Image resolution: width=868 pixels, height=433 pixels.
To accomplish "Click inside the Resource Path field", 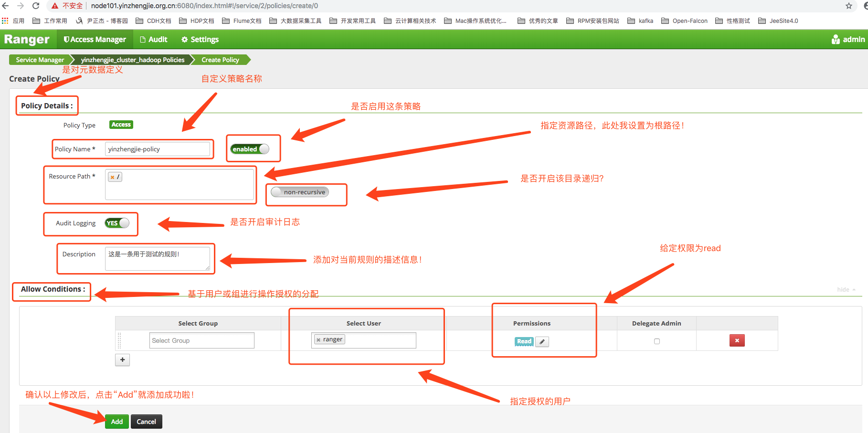I will (180, 184).
